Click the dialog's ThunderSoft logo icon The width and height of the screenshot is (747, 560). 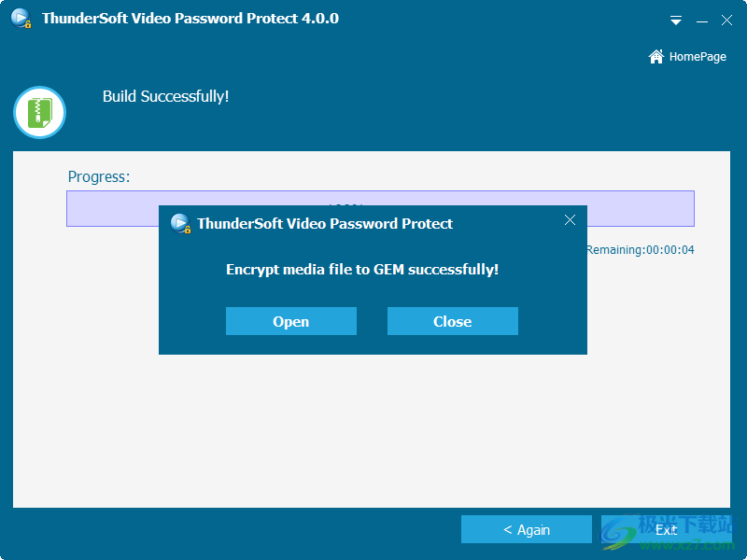pyautogui.click(x=180, y=223)
